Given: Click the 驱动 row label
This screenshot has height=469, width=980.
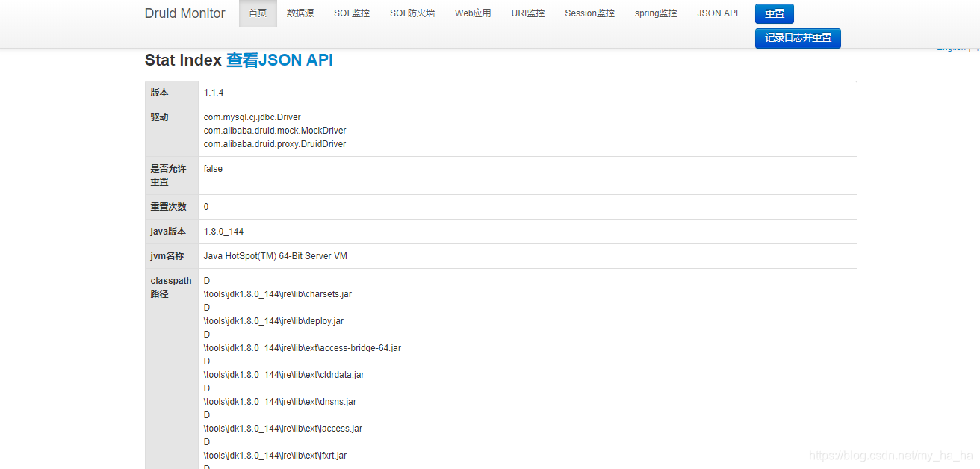Looking at the screenshot, I should [x=159, y=117].
